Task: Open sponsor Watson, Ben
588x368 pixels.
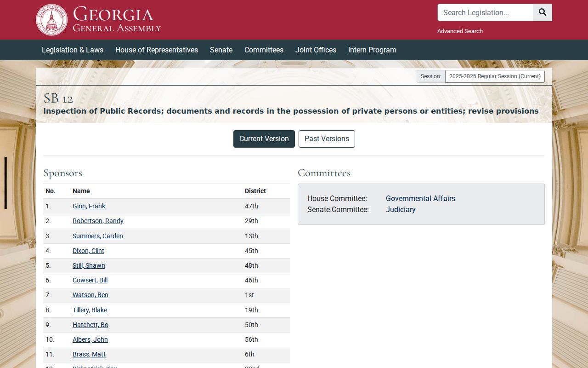Action: [x=90, y=295]
